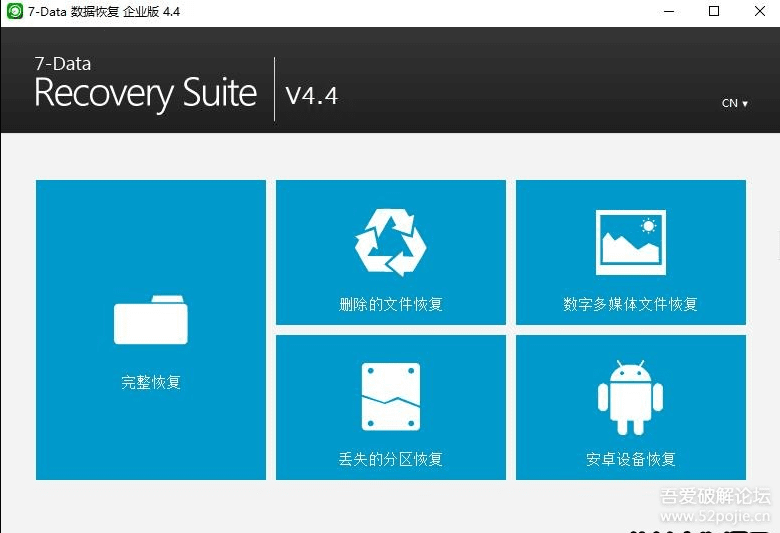Click the 删除的文件恢复 label
Image resolution: width=780 pixels, height=533 pixels.
[390, 304]
